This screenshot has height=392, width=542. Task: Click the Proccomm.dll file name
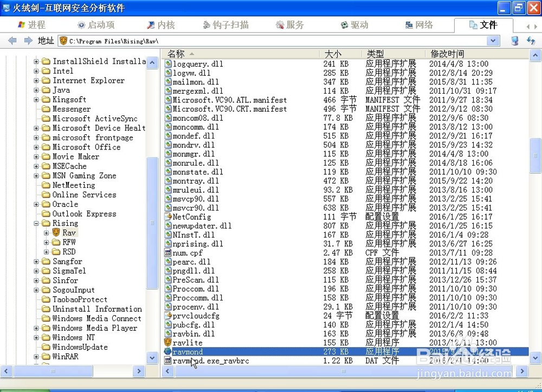click(198, 297)
